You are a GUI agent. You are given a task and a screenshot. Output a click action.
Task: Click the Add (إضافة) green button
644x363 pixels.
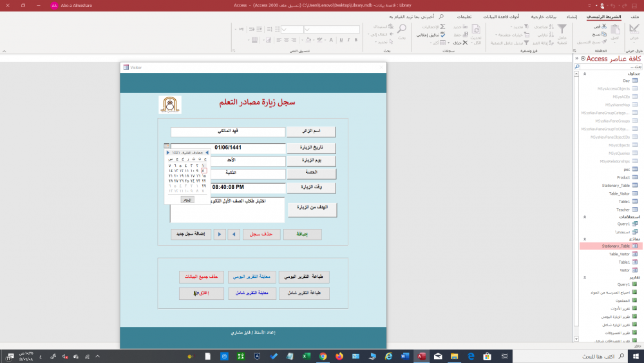click(302, 234)
